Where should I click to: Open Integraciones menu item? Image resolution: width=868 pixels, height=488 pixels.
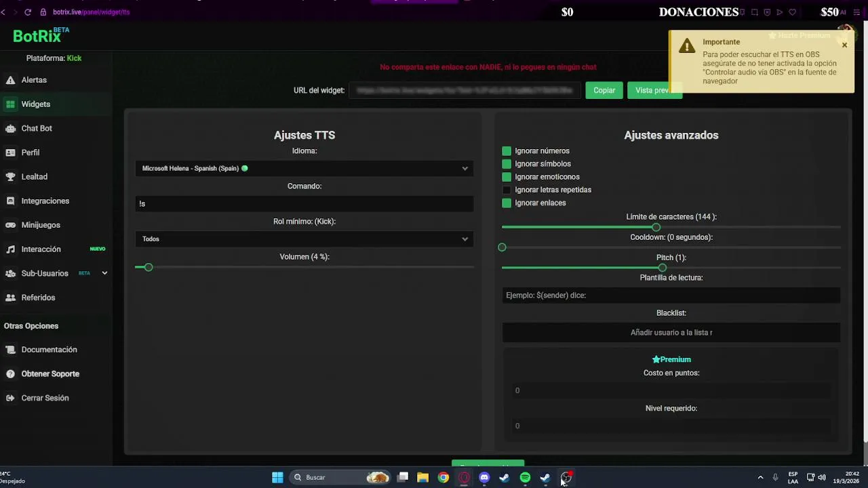coord(45,201)
